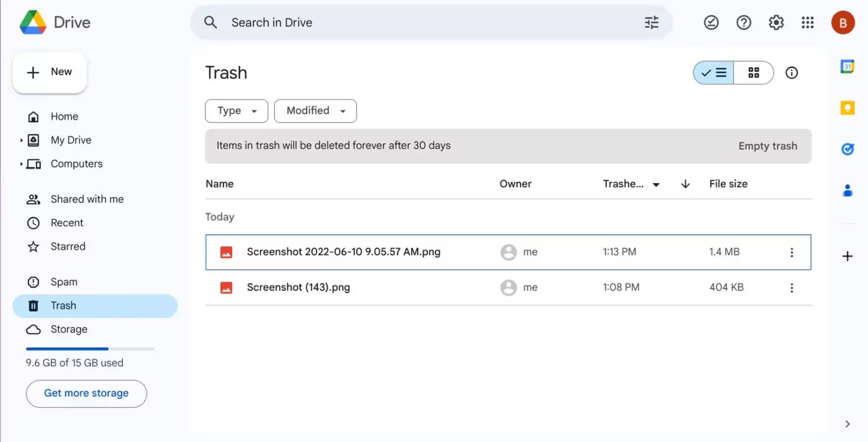Image resolution: width=868 pixels, height=442 pixels.
Task: Click Empty trash button
Action: pos(768,146)
